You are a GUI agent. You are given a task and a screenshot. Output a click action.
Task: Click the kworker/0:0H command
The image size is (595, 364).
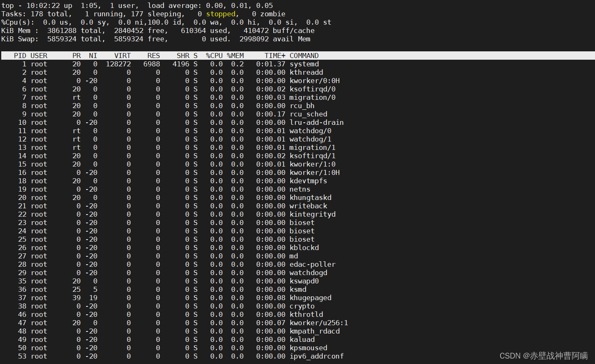315,81
